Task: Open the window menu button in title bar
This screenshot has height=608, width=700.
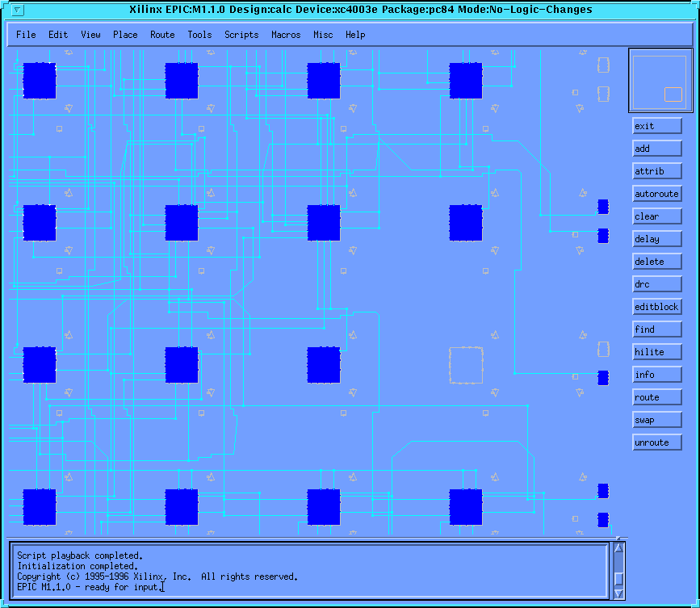Action: point(19,10)
